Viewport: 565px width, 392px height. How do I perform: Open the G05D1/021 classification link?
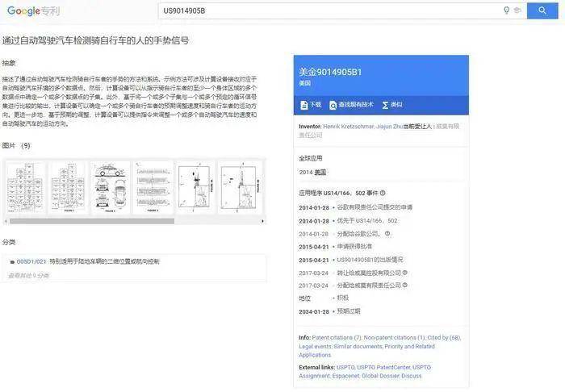click(31, 261)
